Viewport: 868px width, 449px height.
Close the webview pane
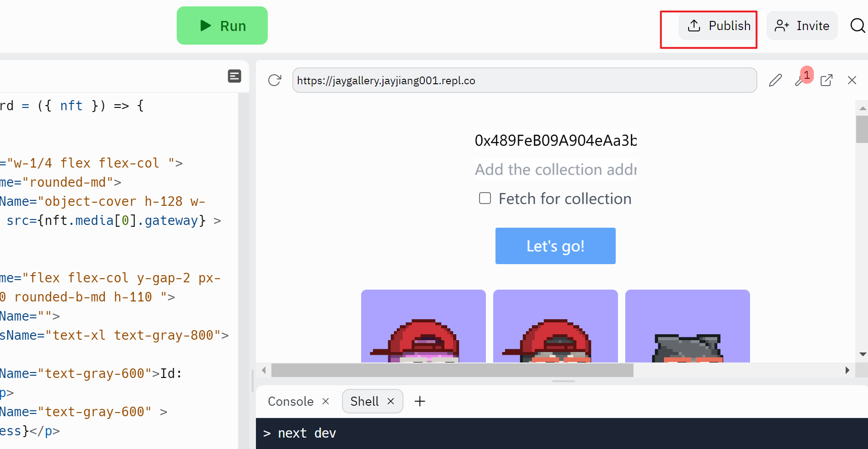coord(852,80)
